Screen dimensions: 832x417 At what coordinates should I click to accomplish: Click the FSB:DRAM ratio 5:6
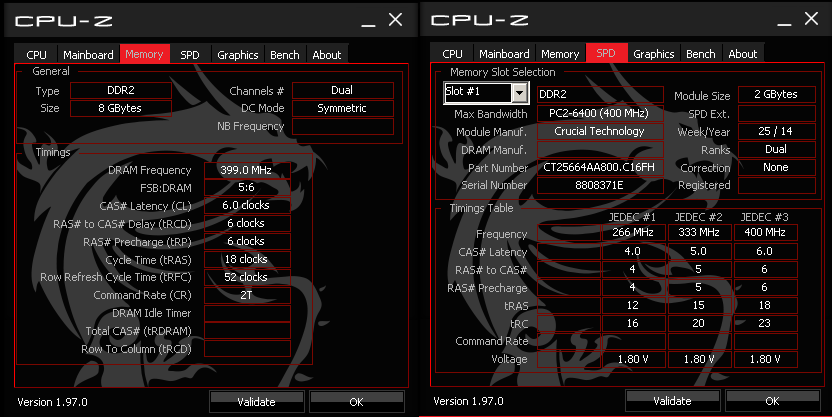point(247,188)
